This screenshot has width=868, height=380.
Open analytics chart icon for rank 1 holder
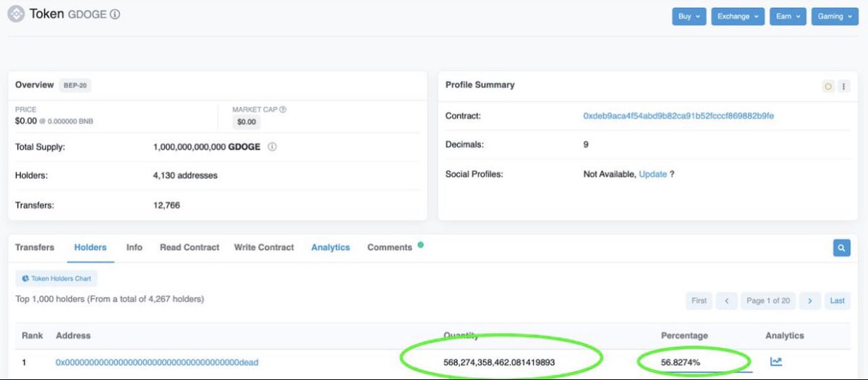pyautogui.click(x=776, y=361)
